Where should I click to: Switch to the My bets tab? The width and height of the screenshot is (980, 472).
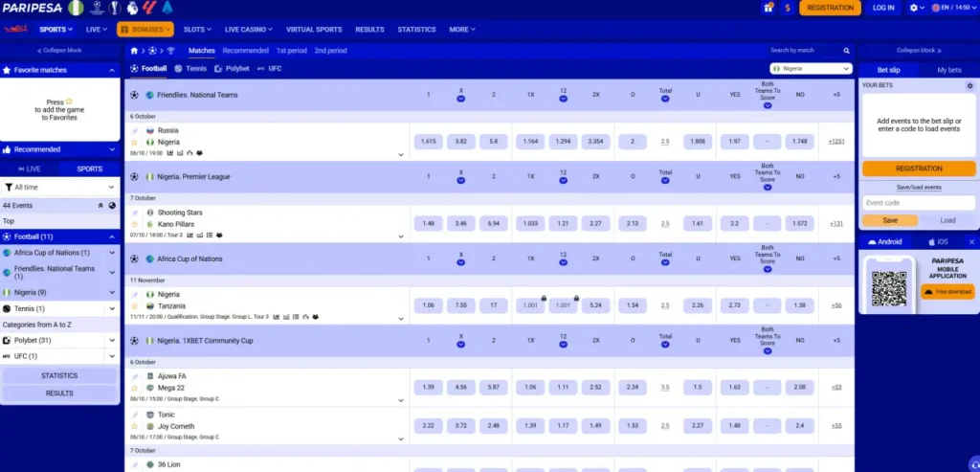click(x=949, y=70)
